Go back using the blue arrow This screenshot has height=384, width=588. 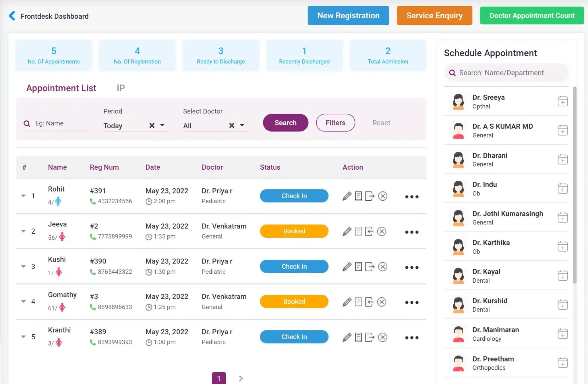pos(12,16)
